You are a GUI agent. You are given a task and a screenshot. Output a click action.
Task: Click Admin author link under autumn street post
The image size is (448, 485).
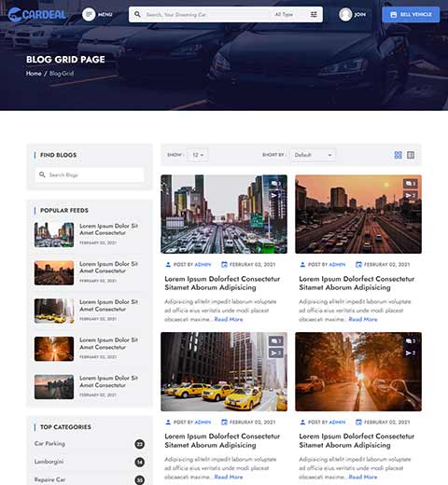[x=337, y=423]
